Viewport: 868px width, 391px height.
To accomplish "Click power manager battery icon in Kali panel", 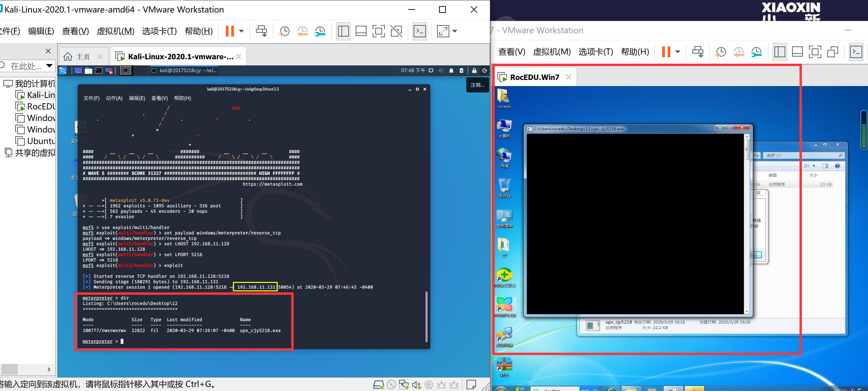I will pos(461,70).
